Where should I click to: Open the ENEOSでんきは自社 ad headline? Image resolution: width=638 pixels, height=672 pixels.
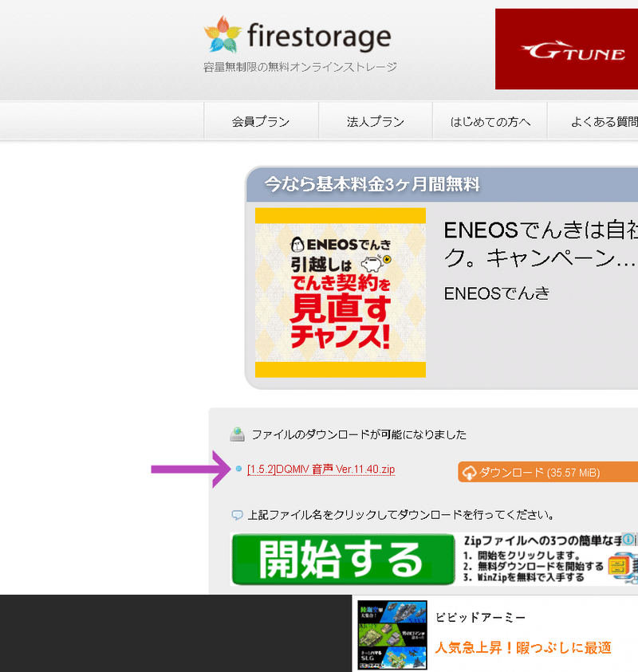point(540,244)
